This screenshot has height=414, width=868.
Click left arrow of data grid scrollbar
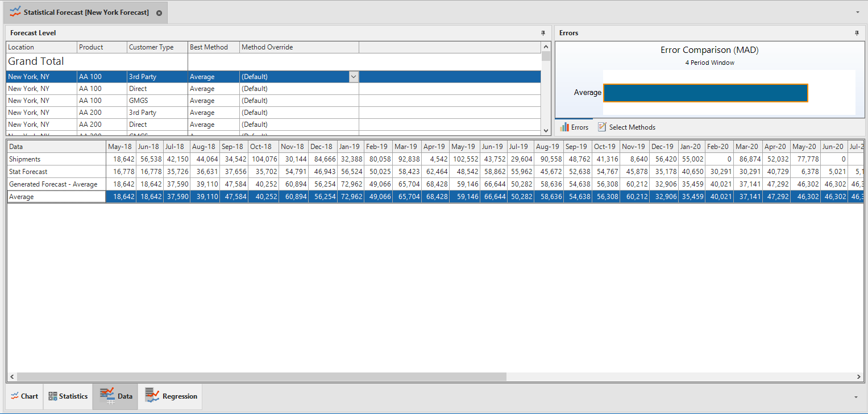click(12, 376)
